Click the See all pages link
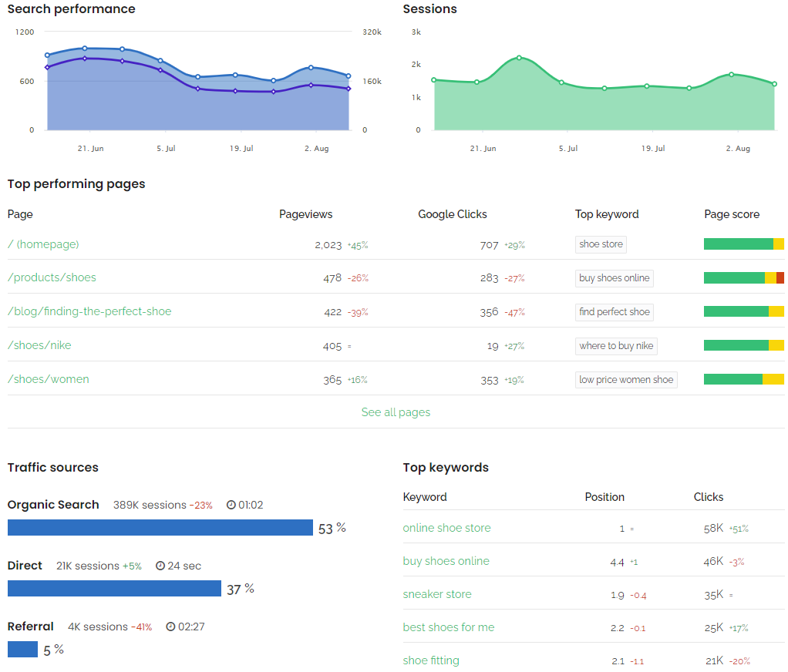The height and width of the screenshot is (672, 788). click(396, 412)
